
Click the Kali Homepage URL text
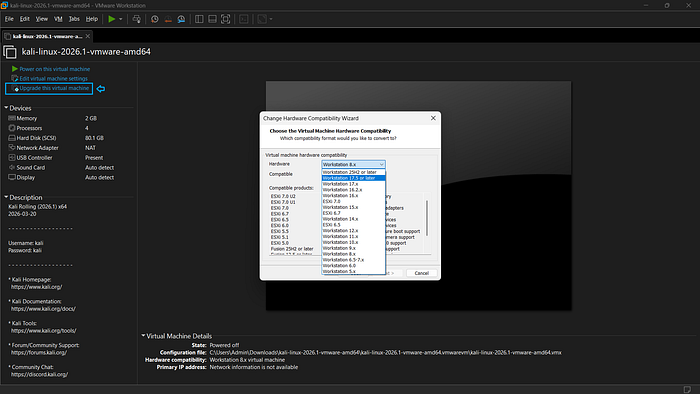point(37,287)
